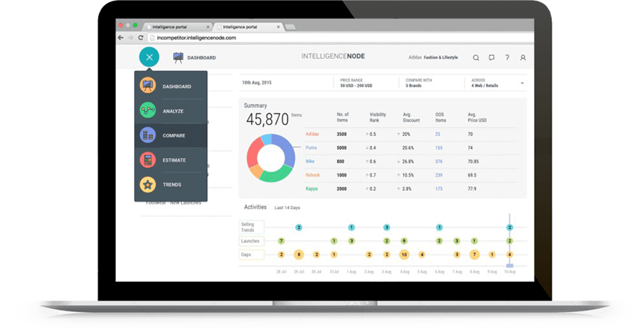Click the browser reload button
644x328 pixels.
(141, 38)
